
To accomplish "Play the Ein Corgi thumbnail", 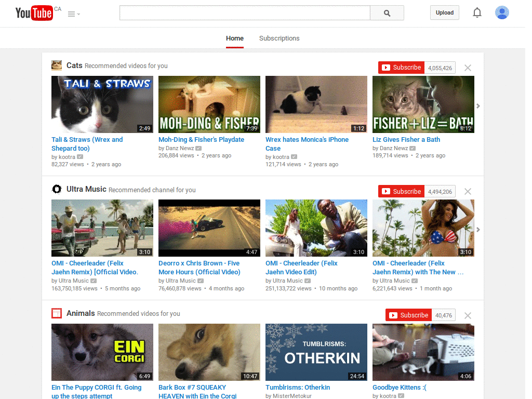I will click(x=102, y=352).
